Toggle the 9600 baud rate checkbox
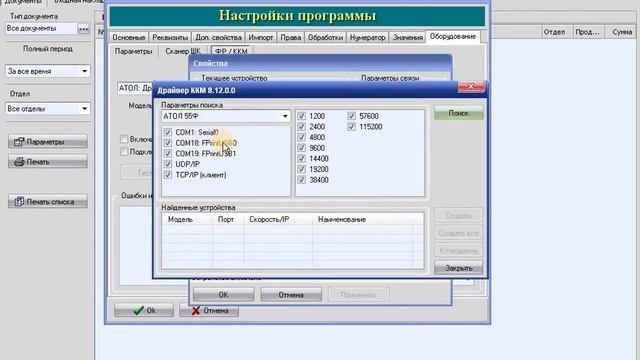 pyautogui.click(x=302, y=148)
